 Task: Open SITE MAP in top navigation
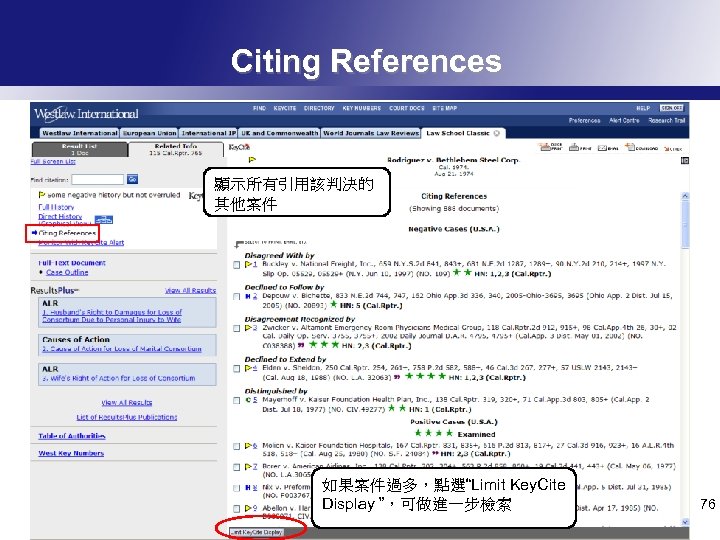pyautogui.click(x=444, y=108)
